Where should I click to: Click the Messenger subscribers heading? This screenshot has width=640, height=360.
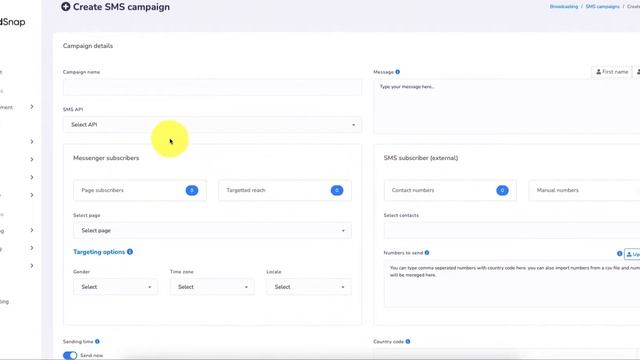pyautogui.click(x=106, y=158)
